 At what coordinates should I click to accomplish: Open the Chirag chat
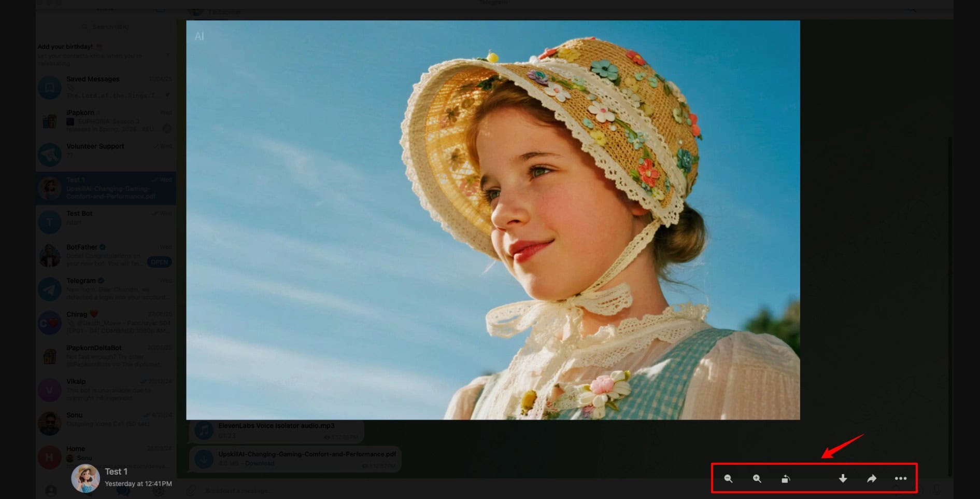(x=106, y=323)
